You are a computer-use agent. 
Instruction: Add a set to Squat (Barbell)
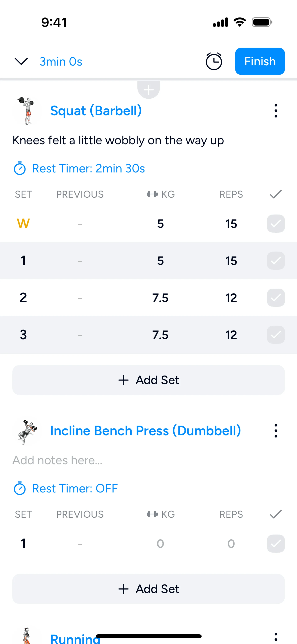[148, 380]
